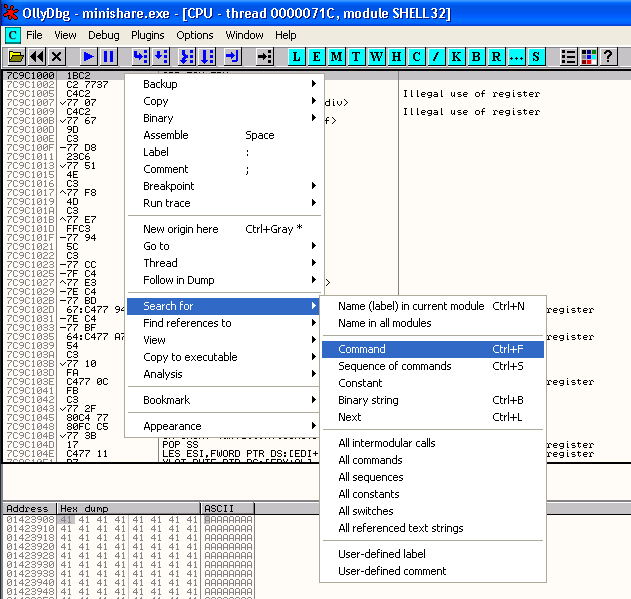631x599 pixels.
Task: Open Memory map with M button
Action: [336, 57]
